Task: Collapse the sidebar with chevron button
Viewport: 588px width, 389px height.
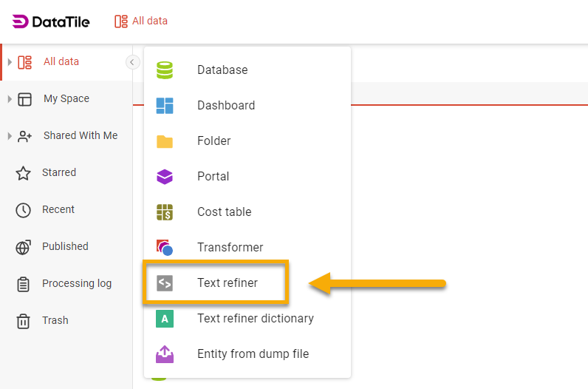Action: tap(132, 62)
